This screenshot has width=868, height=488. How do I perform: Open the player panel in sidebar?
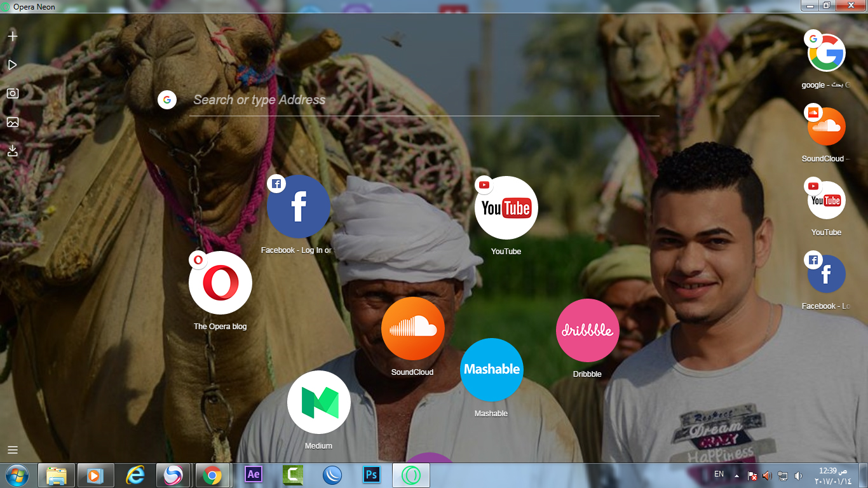tap(12, 65)
